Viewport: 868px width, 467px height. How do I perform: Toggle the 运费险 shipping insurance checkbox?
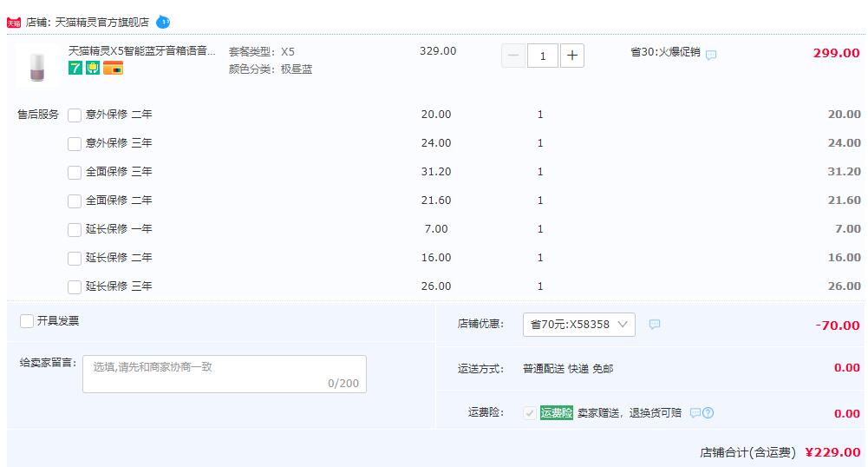[530, 412]
